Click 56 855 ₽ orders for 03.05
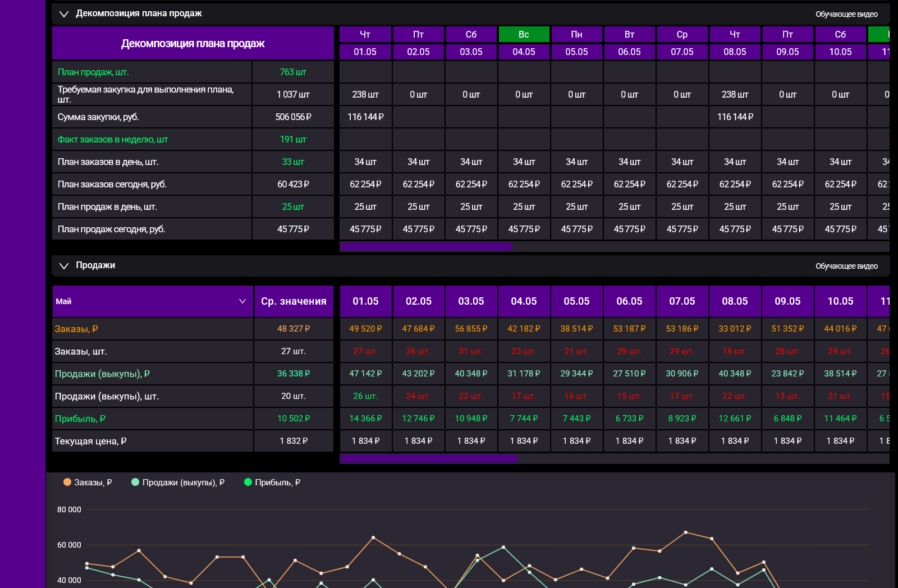 [471, 329]
